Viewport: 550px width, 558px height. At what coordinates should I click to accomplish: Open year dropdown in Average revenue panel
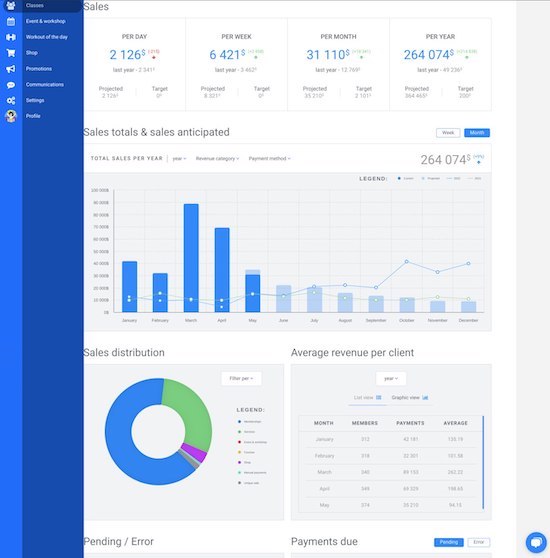391,378
